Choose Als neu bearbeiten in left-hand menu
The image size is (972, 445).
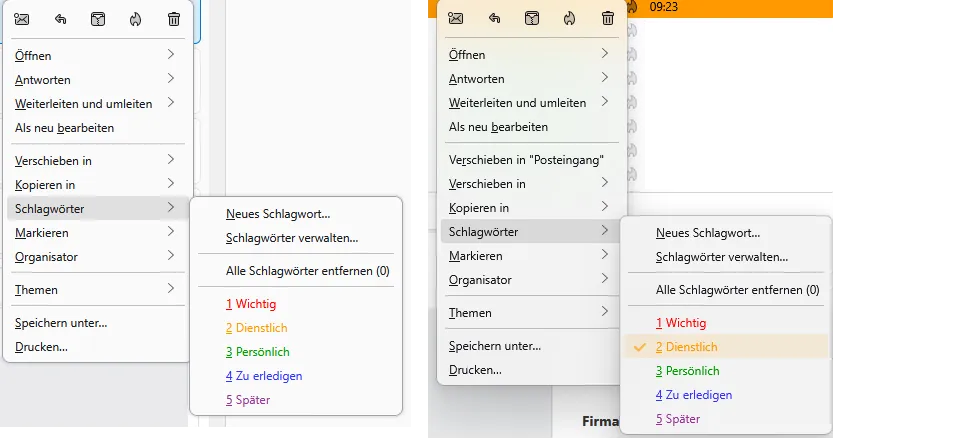96,128
